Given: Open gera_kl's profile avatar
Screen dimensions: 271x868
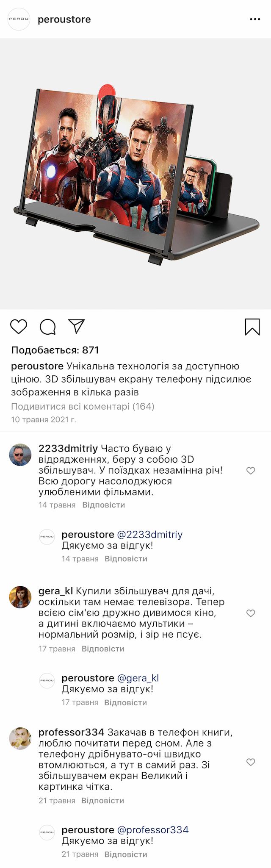Looking at the screenshot, I should (x=20, y=597).
